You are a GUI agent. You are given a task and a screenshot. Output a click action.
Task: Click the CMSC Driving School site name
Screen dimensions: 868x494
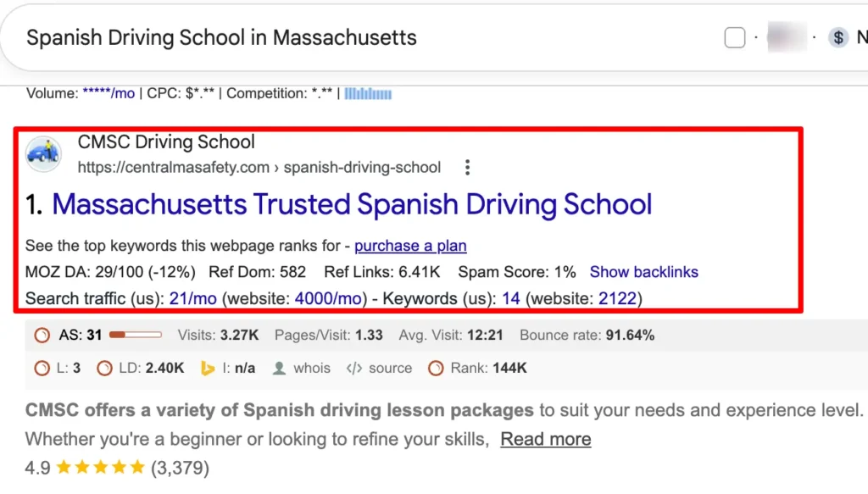click(166, 142)
